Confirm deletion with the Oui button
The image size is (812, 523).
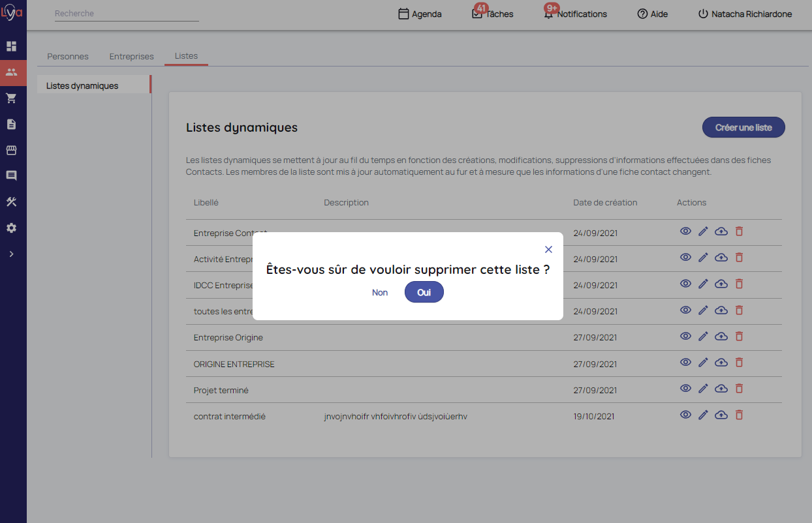pyautogui.click(x=424, y=293)
